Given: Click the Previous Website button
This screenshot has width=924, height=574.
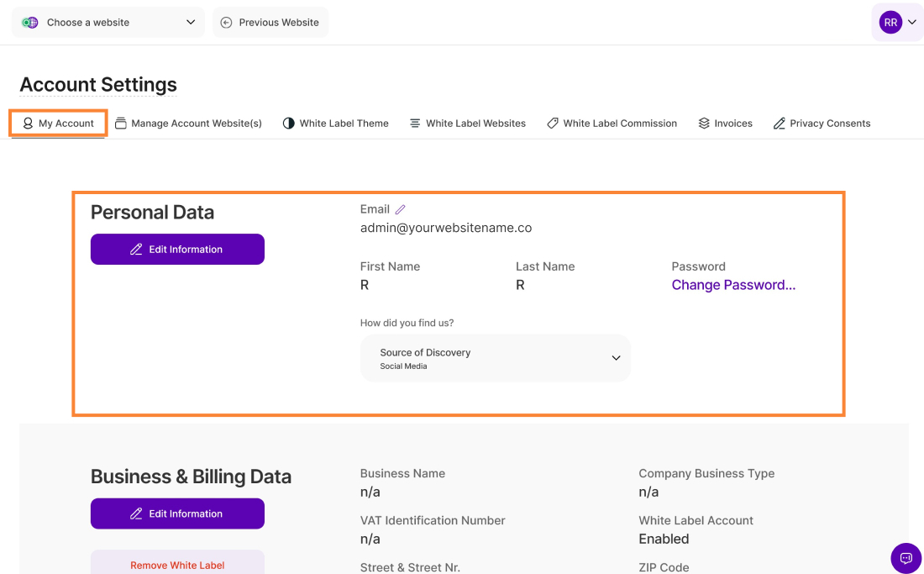Looking at the screenshot, I should tap(270, 23).
